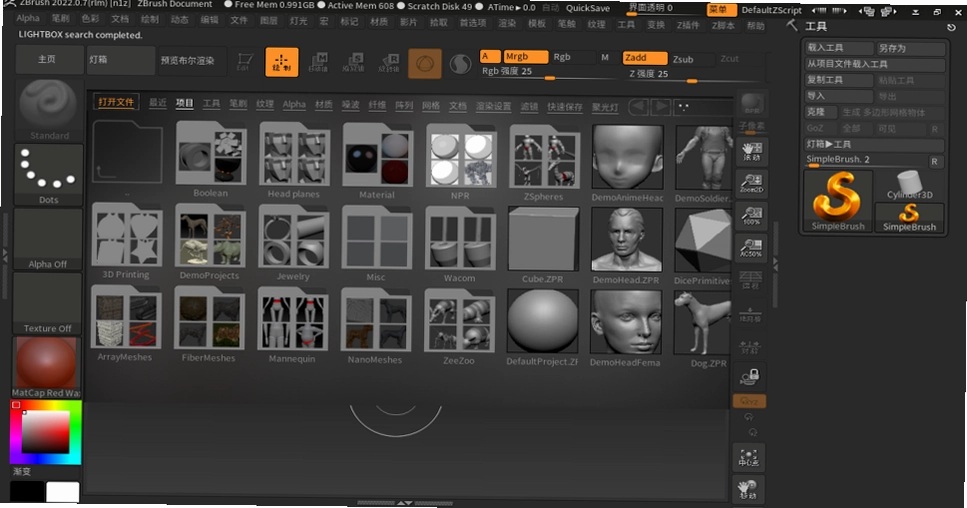967x508 pixels.
Task: Click the restore tool palette icon
Action: click(951, 27)
